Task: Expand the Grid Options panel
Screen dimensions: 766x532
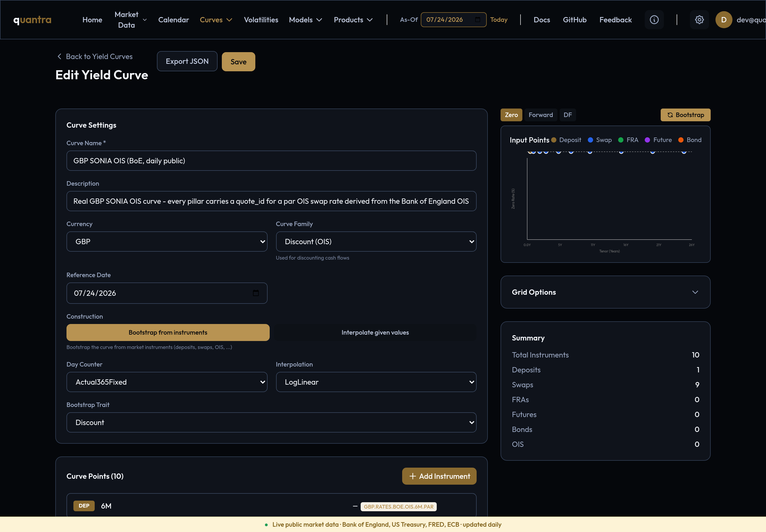Action: coord(605,292)
